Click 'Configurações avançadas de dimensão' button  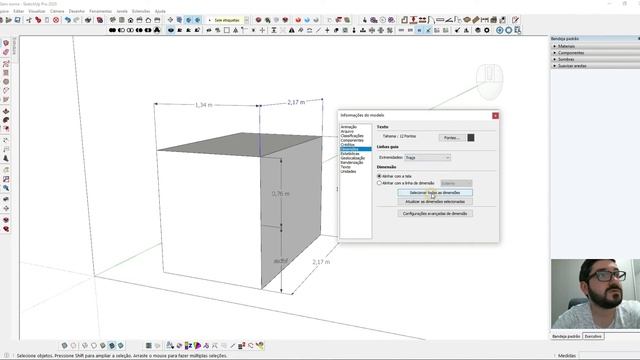point(435,213)
